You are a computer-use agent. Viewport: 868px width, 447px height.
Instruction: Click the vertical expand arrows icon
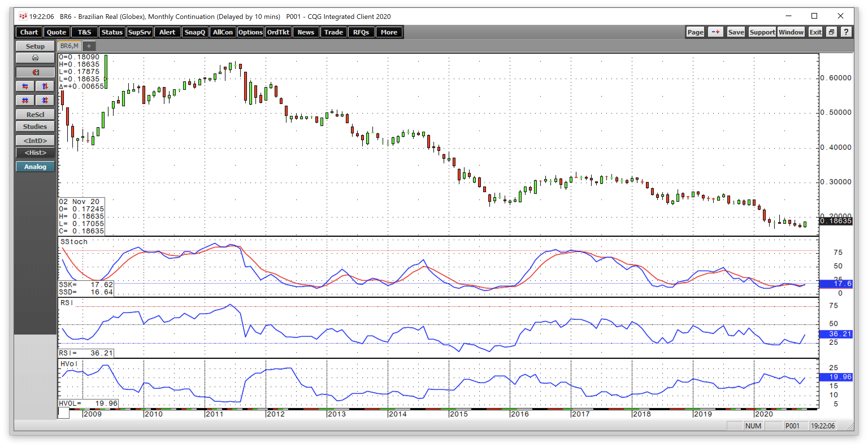point(45,86)
